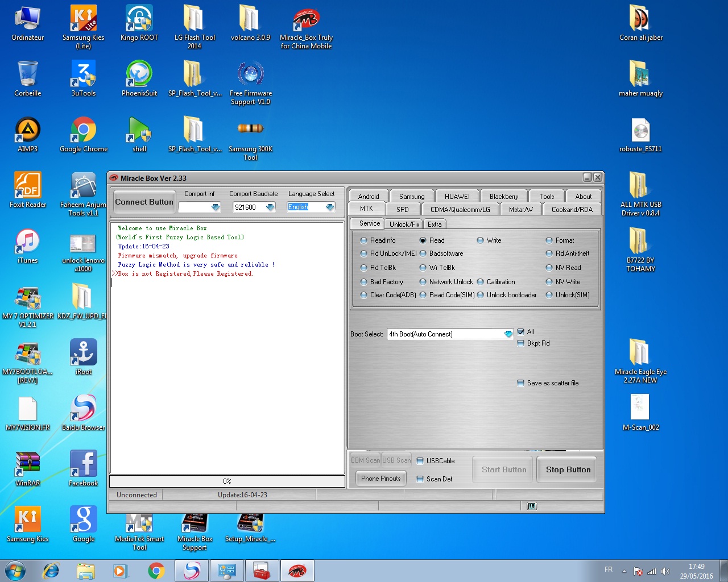This screenshot has height=582, width=728.
Task: Click the Connect Button
Action: coord(144,202)
